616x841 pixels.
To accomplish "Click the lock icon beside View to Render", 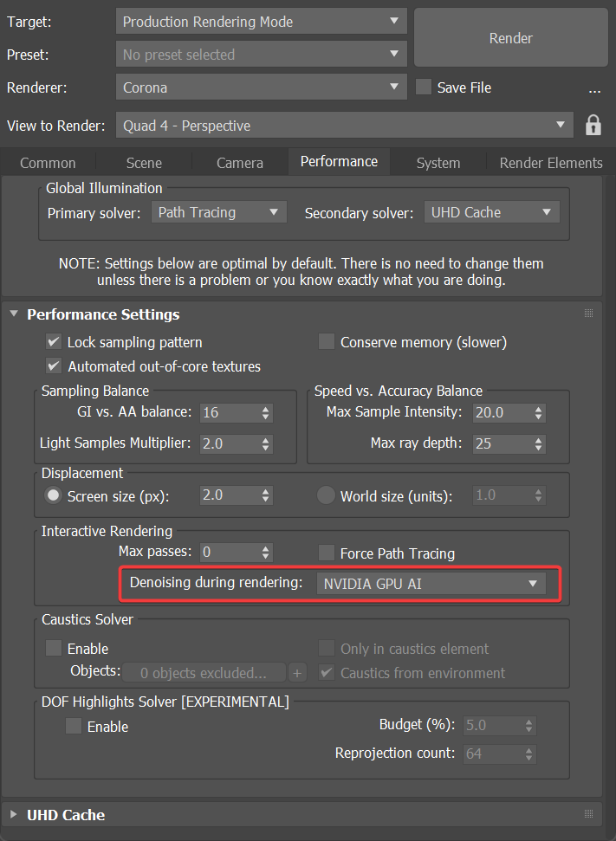I will click(x=593, y=125).
